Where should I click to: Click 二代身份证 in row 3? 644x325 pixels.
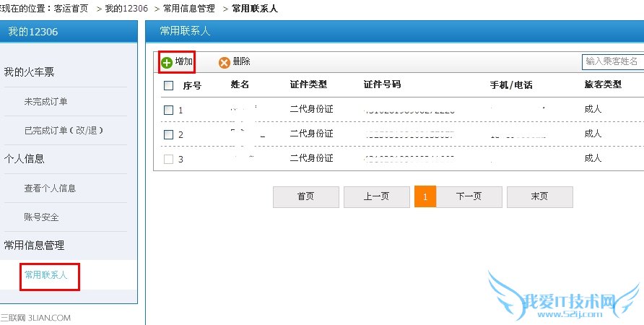pos(311,157)
